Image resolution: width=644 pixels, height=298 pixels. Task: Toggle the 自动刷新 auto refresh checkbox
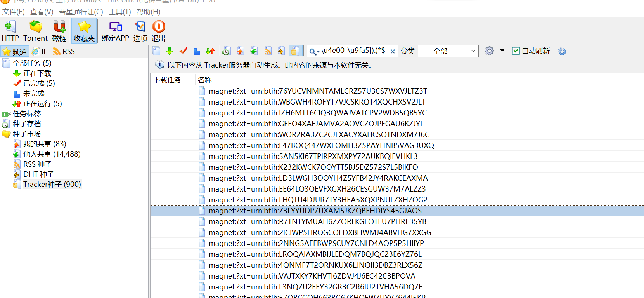click(x=516, y=51)
